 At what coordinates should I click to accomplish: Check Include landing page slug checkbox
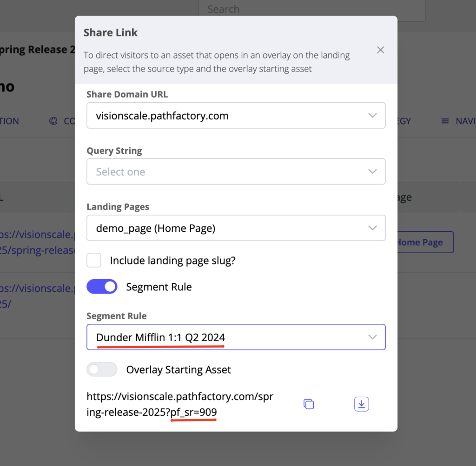point(94,260)
